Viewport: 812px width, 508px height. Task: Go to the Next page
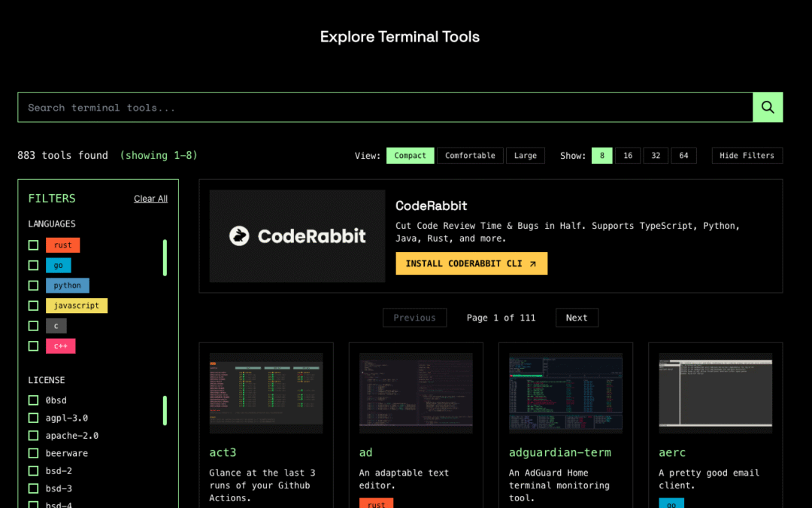(x=577, y=318)
